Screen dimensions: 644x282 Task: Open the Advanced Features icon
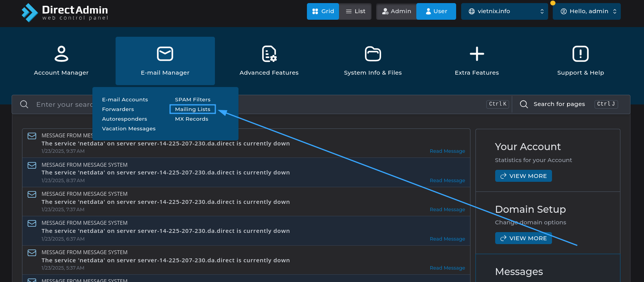(269, 54)
